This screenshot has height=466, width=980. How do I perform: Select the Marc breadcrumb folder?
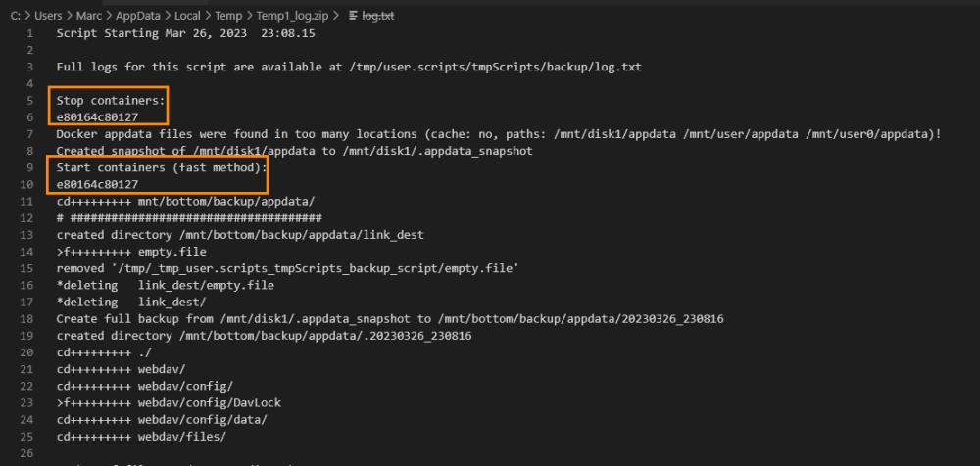[x=87, y=16]
